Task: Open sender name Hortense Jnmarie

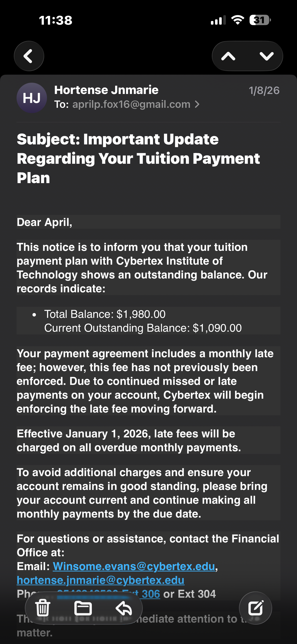Action: point(106,90)
